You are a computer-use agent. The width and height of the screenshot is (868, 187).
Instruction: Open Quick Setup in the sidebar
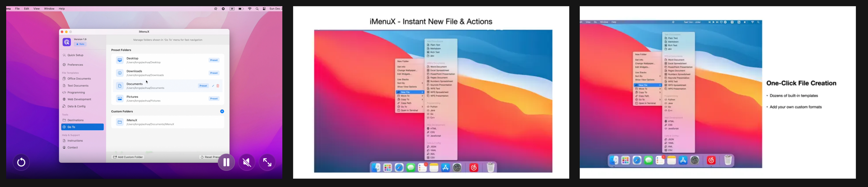coord(75,55)
